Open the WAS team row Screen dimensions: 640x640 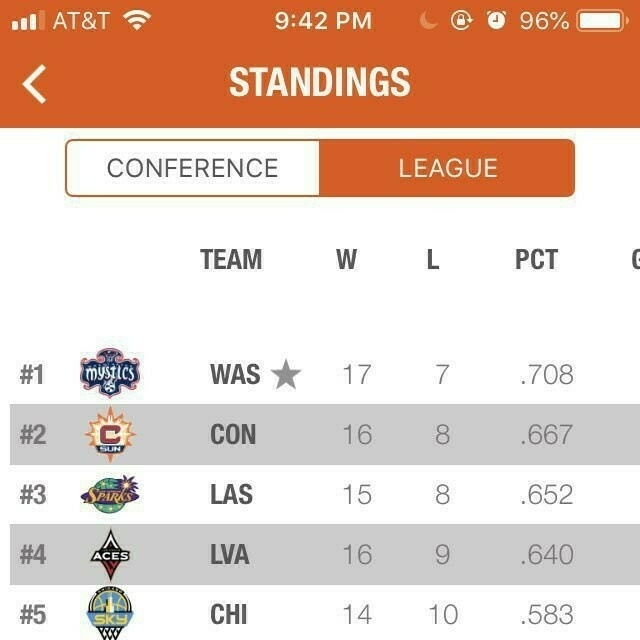click(235, 375)
